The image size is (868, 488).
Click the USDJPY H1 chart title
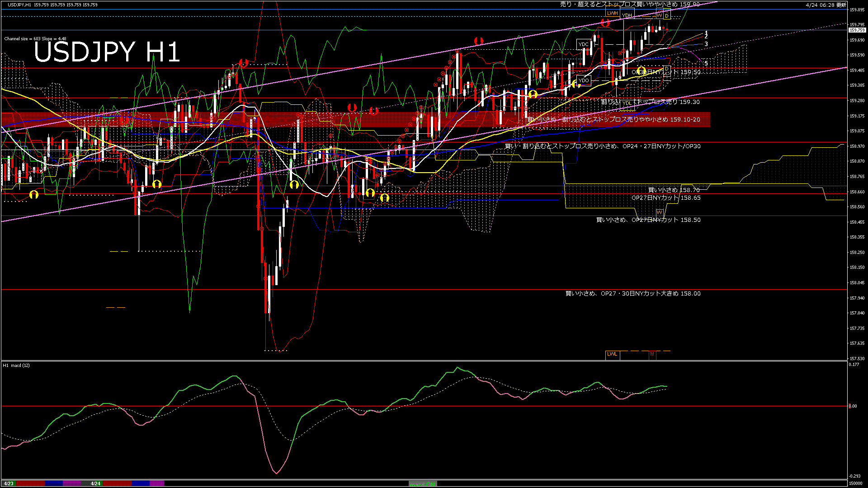point(107,52)
